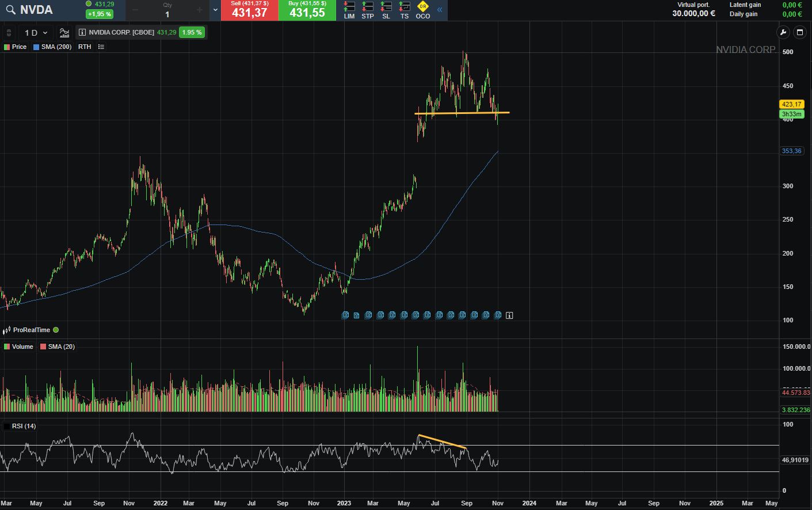Select the orange horizontal support line
This screenshot has height=510, width=812.
coord(462,113)
